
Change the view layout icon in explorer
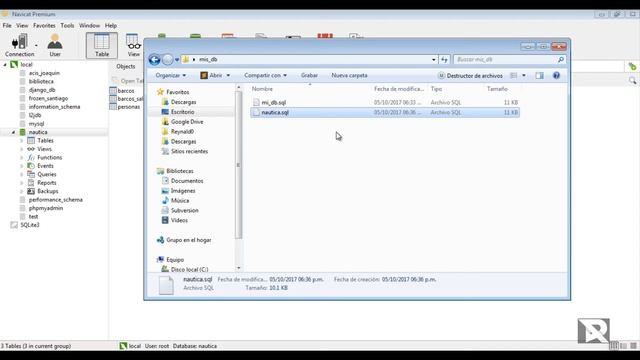514,76
